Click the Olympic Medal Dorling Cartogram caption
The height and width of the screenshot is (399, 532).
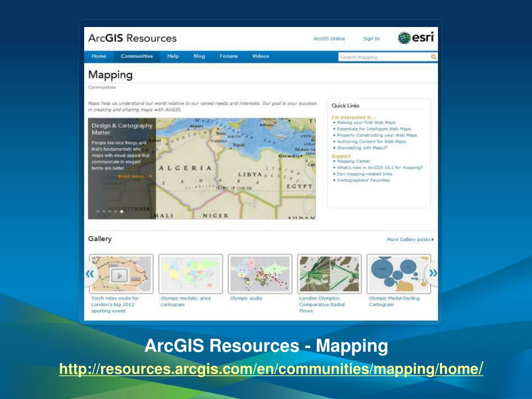coord(394,301)
